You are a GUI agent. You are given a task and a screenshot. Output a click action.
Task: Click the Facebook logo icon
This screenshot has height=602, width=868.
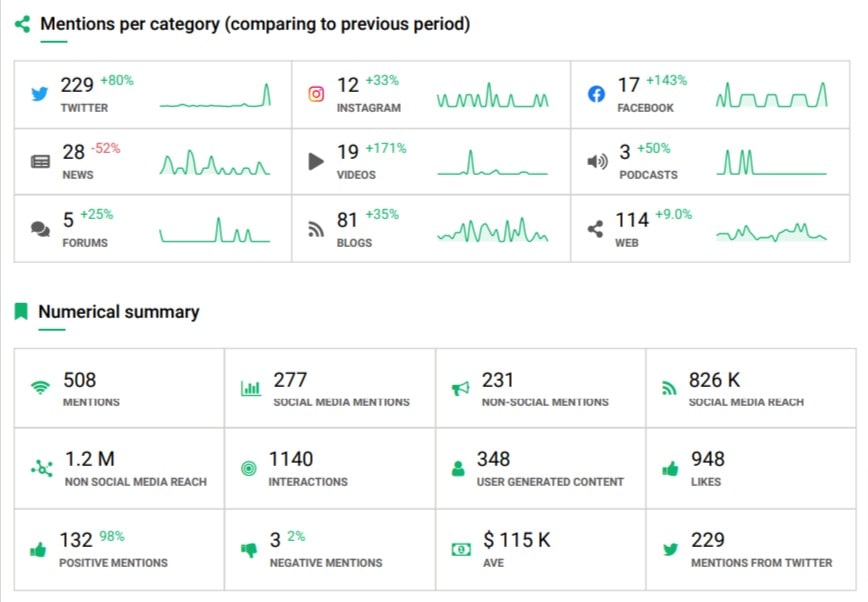[x=596, y=94]
